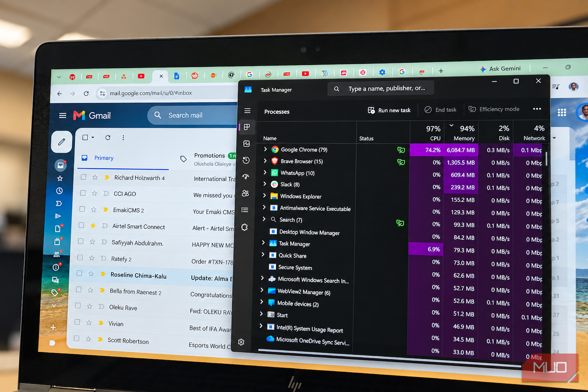Open Performance page in Task Manager sidebar

[246, 144]
